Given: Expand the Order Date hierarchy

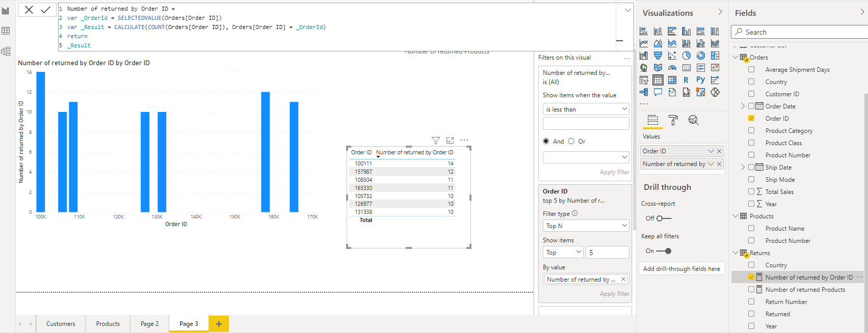Looking at the screenshot, I should [x=743, y=106].
